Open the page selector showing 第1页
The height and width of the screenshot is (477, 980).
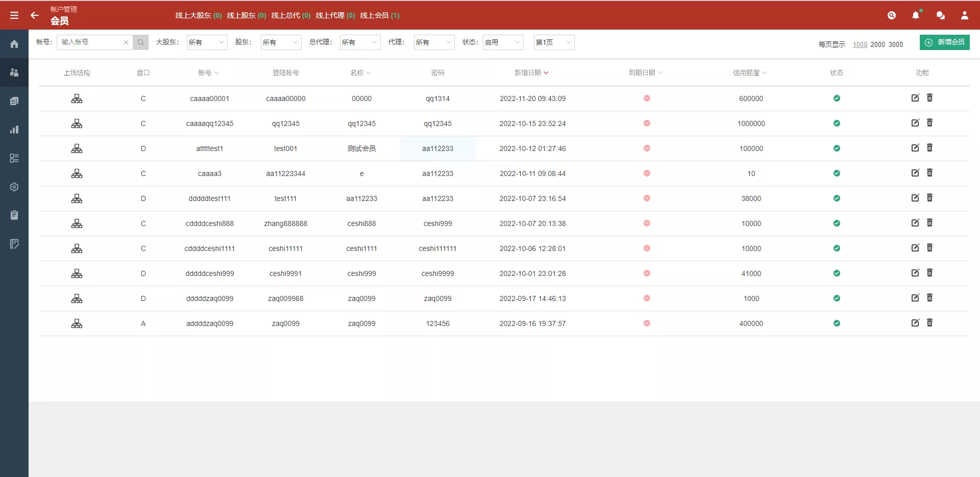553,42
